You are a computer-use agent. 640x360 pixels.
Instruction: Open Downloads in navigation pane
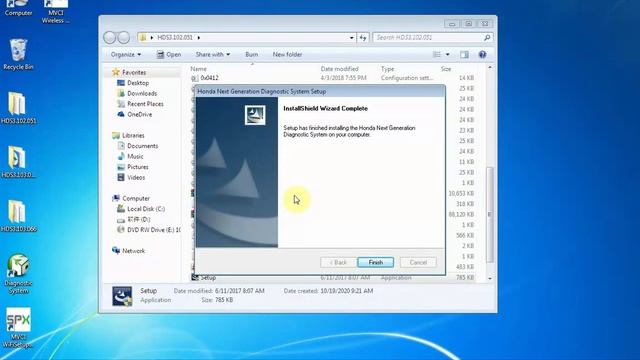point(142,93)
